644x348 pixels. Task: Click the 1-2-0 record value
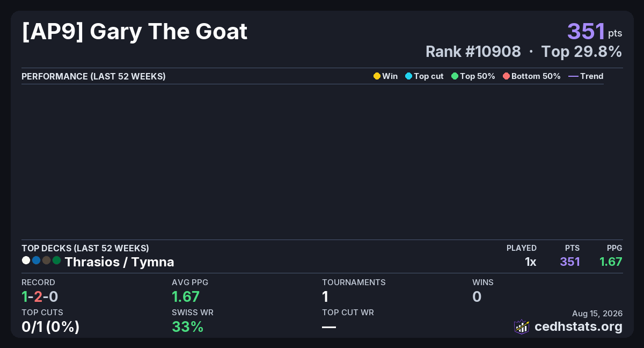[x=39, y=296]
